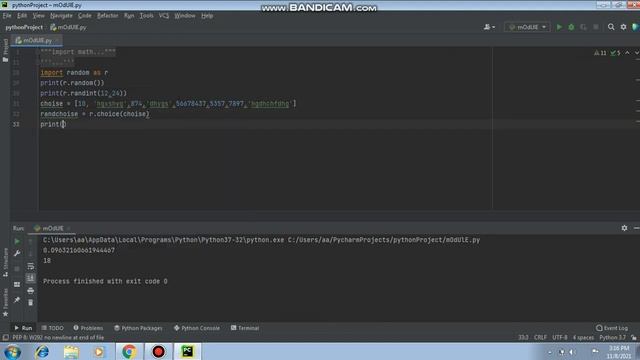Viewport: 640px width, 360px height.
Task: Go to next highlighted problem arrow
Action: (636, 53)
